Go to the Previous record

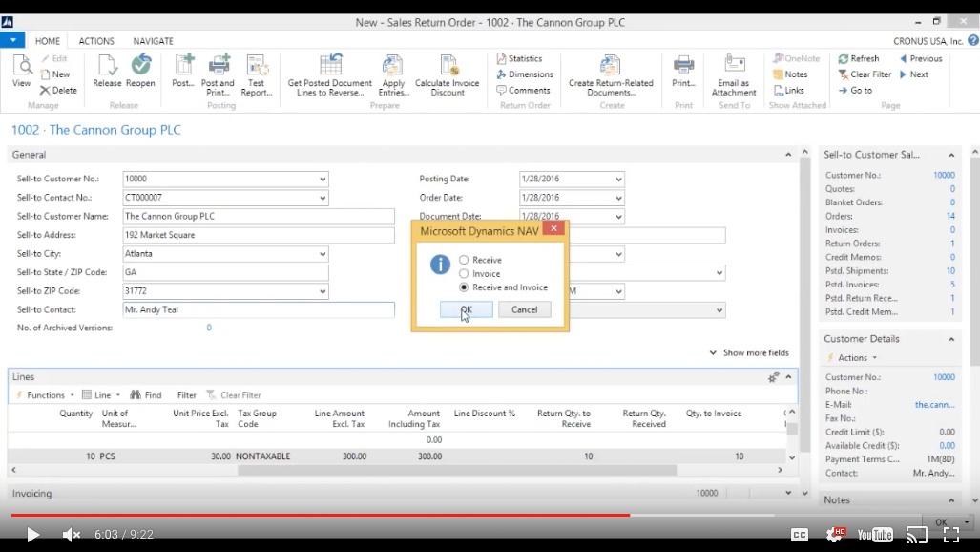point(921,59)
